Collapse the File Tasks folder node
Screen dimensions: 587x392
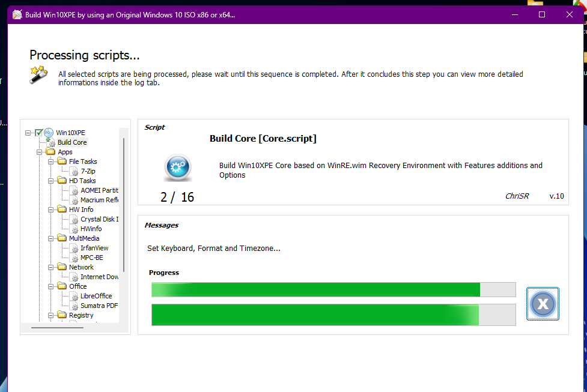[50, 161]
